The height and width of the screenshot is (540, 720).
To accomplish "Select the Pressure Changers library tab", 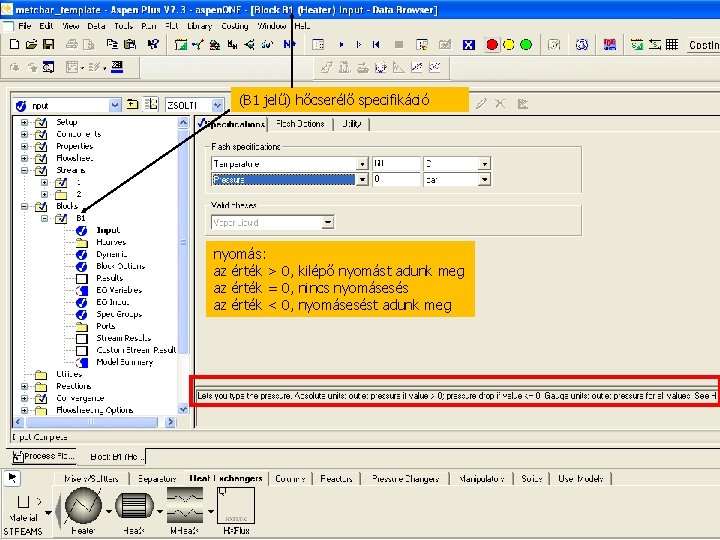I will [x=405, y=478].
